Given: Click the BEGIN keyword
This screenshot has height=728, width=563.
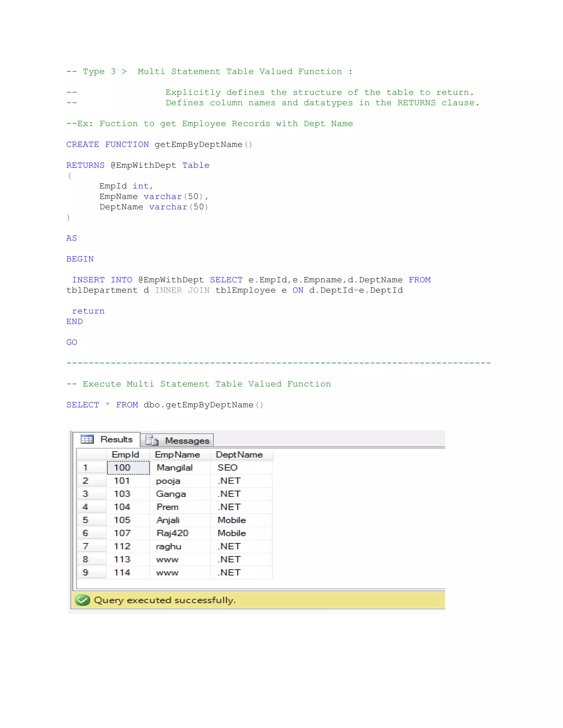Looking at the screenshot, I should (80, 259).
